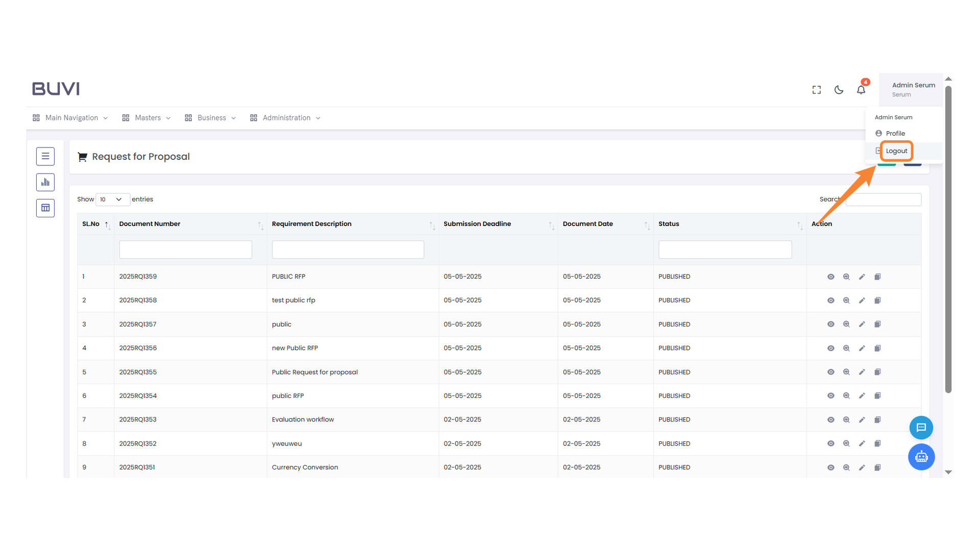View row 2025RQ1358 with eye icon
Viewport: 980px width, 551px height.
coord(830,300)
